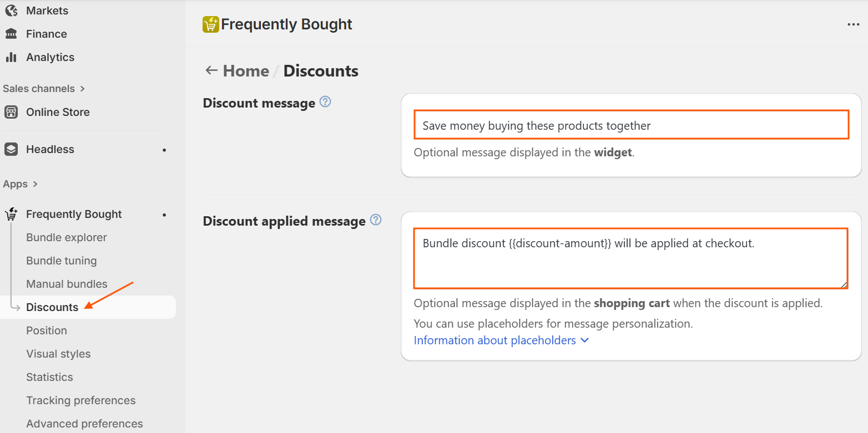868x433 pixels.
Task: Click the Home breadcrumb link
Action: [x=246, y=71]
